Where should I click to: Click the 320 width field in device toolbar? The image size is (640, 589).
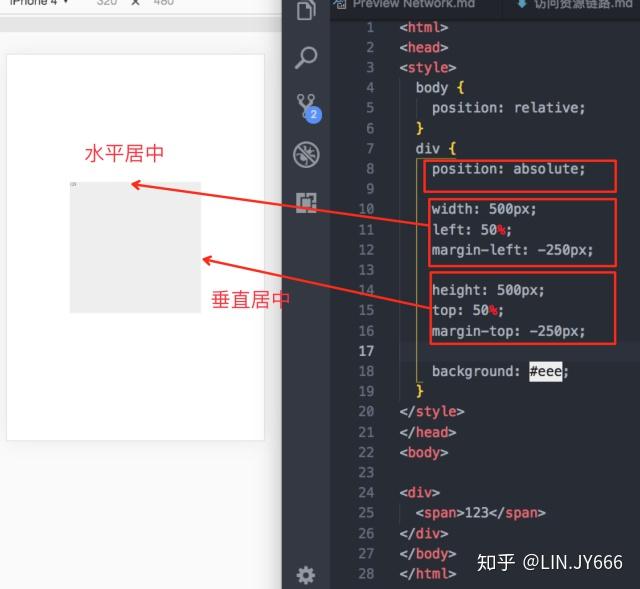[x=107, y=3]
